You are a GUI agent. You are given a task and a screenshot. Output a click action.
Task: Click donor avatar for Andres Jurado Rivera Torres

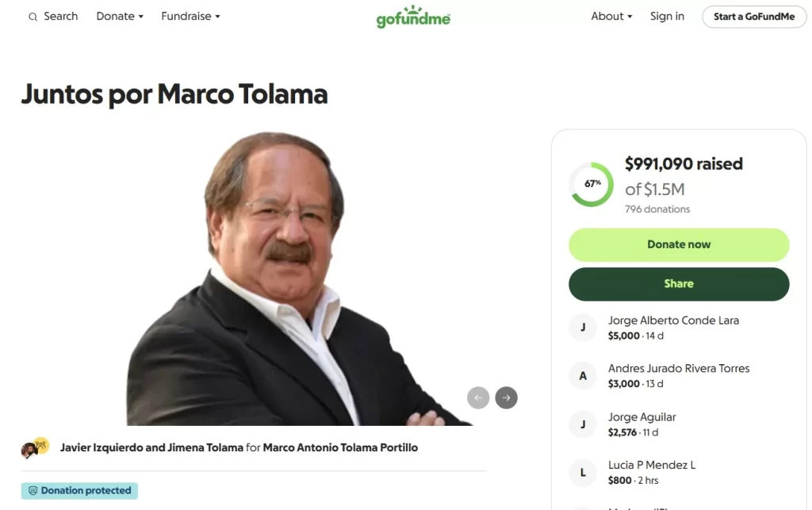click(x=583, y=376)
